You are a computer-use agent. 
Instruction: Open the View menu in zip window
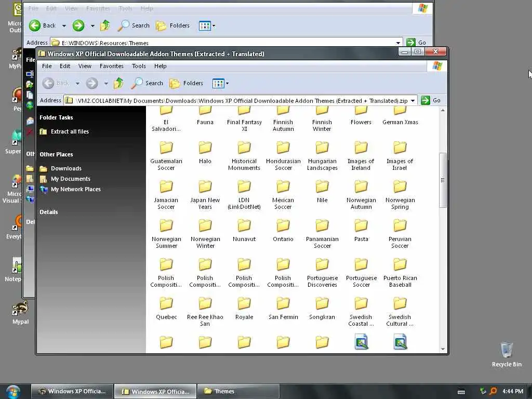(85, 66)
